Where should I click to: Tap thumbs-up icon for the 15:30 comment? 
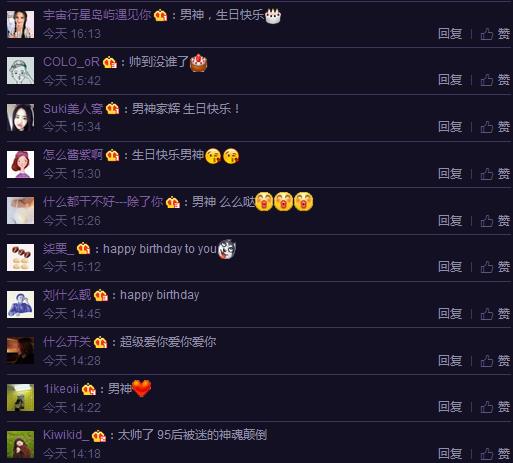coord(487,174)
